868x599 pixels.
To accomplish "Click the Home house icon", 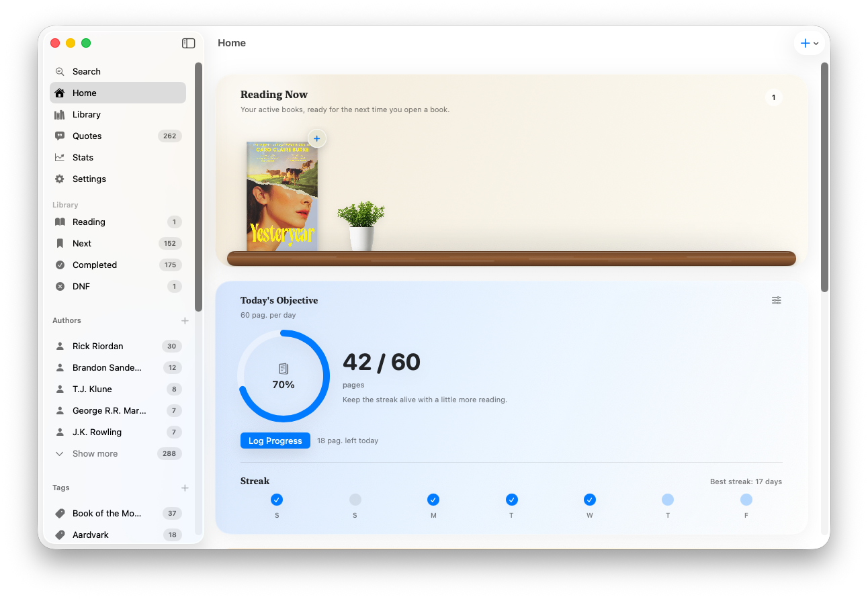I will click(x=60, y=93).
